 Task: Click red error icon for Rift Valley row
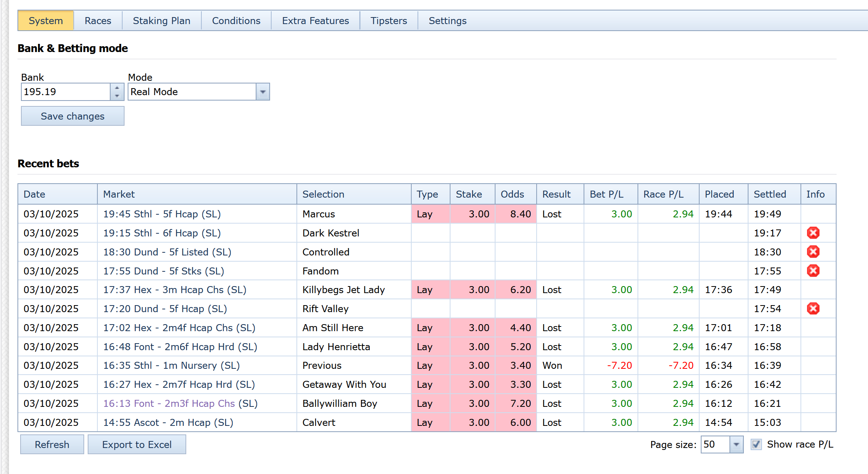click(813, 309)
